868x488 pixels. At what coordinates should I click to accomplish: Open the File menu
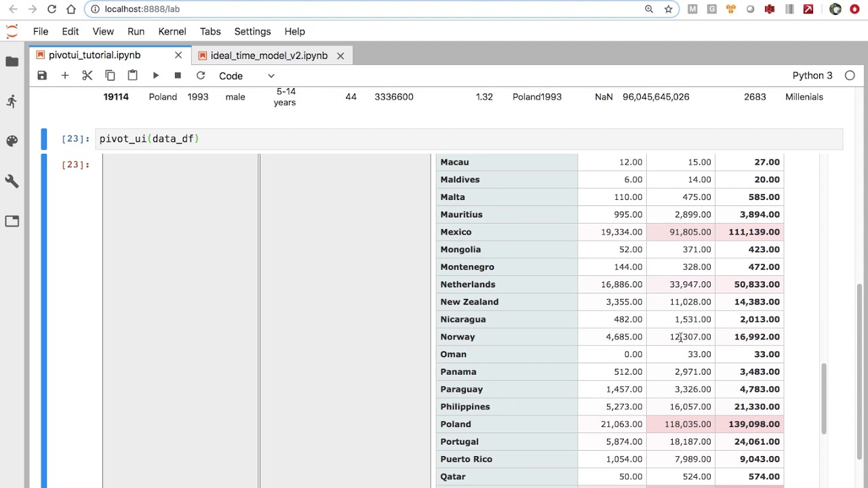[41, 32]
